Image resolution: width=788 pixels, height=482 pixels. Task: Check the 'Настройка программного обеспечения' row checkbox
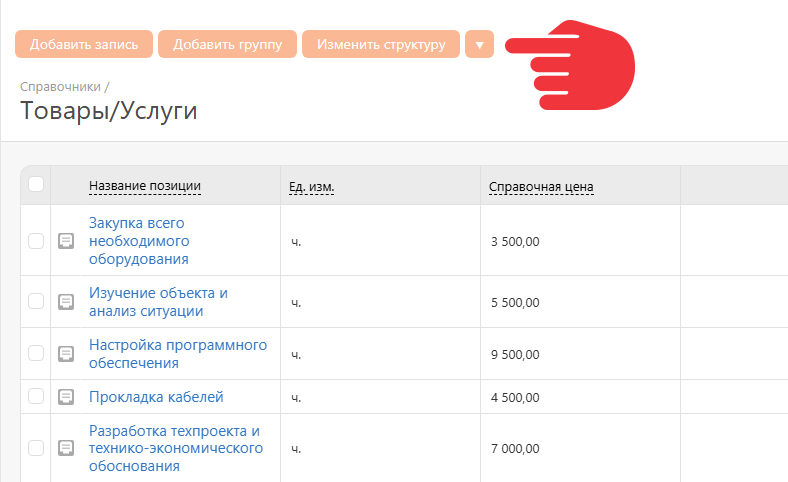coord(36,353)
